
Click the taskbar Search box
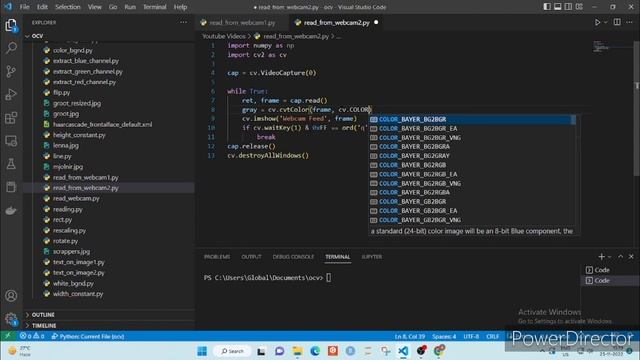pos(233,351)
